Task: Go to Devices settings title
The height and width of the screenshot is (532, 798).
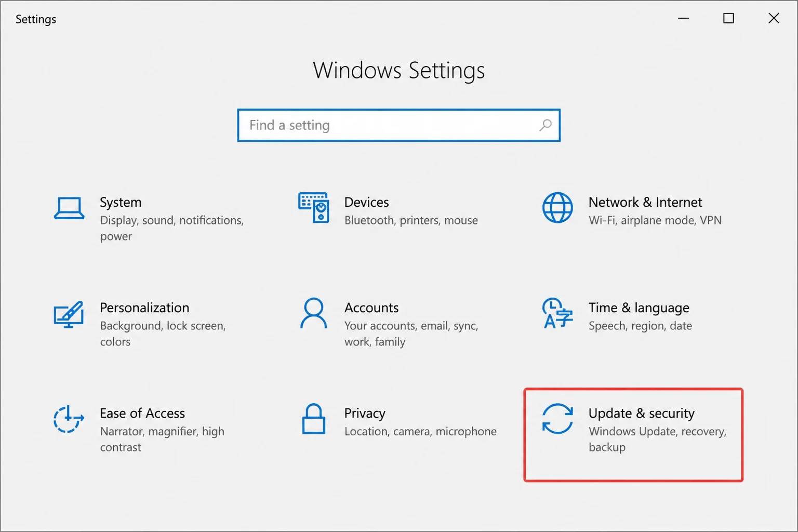Action: (x=366, y=202)
